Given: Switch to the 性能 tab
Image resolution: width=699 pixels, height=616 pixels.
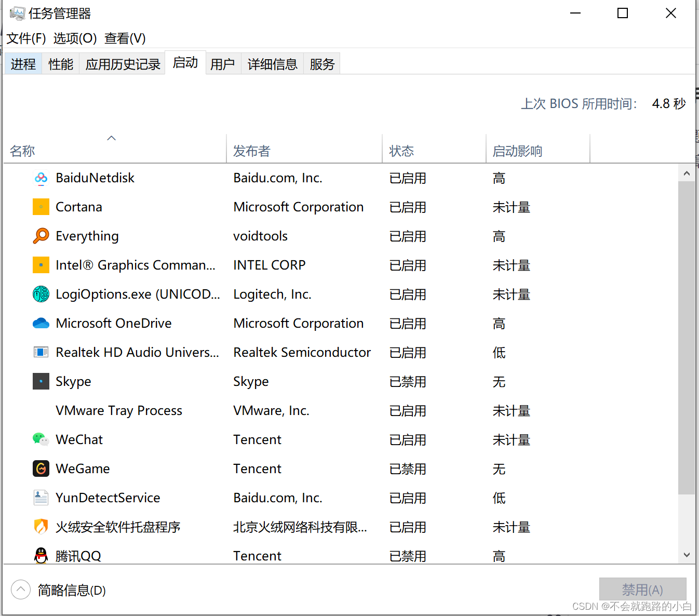Looking at the screenshot, I should point(61,64).
